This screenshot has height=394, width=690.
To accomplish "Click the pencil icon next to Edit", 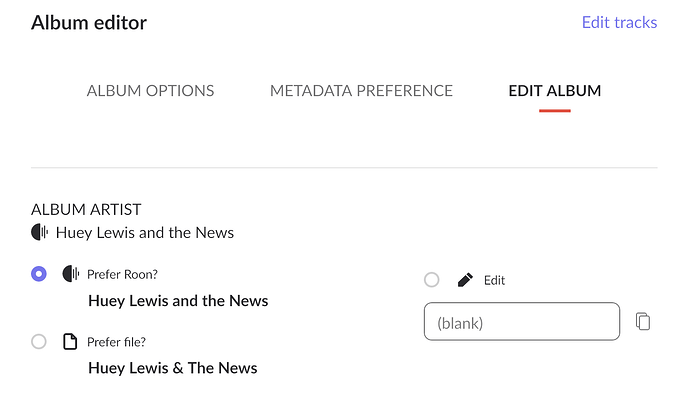I will 465,280.
